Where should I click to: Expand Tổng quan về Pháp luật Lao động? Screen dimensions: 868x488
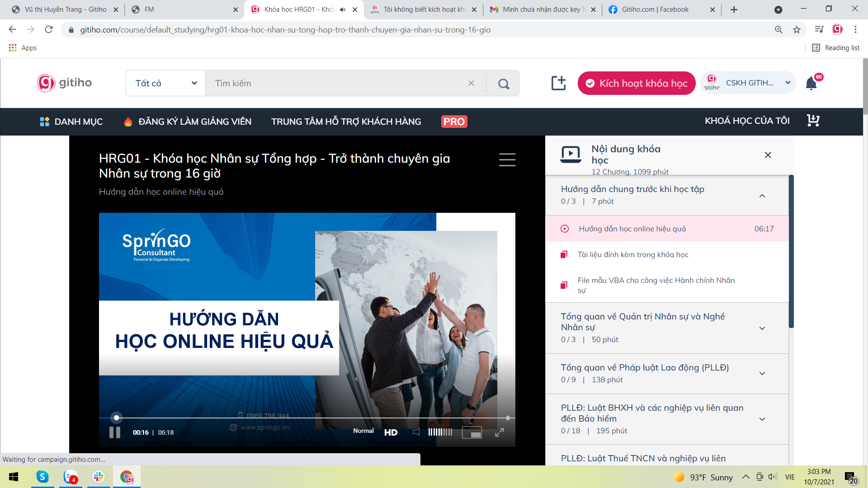pos(667,373)
